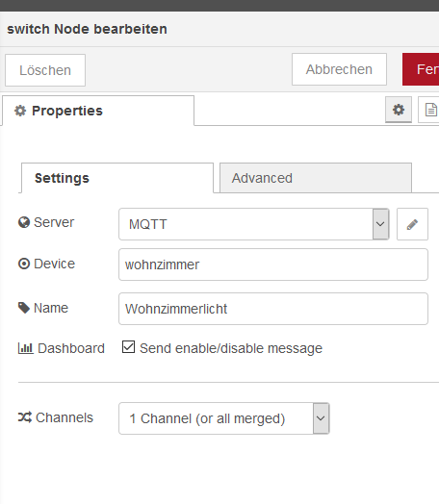Click the tag icon beside Name
This screenshot has height=504, width=439.
coord(24,308)
